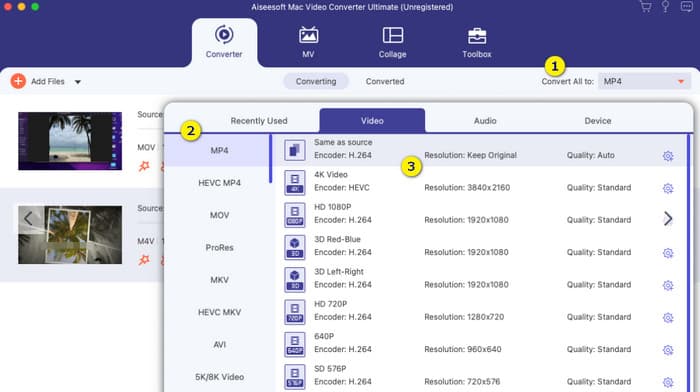Switch to the MV tab
The height and width of the screenshot is (392, 700).
point(308,42)
